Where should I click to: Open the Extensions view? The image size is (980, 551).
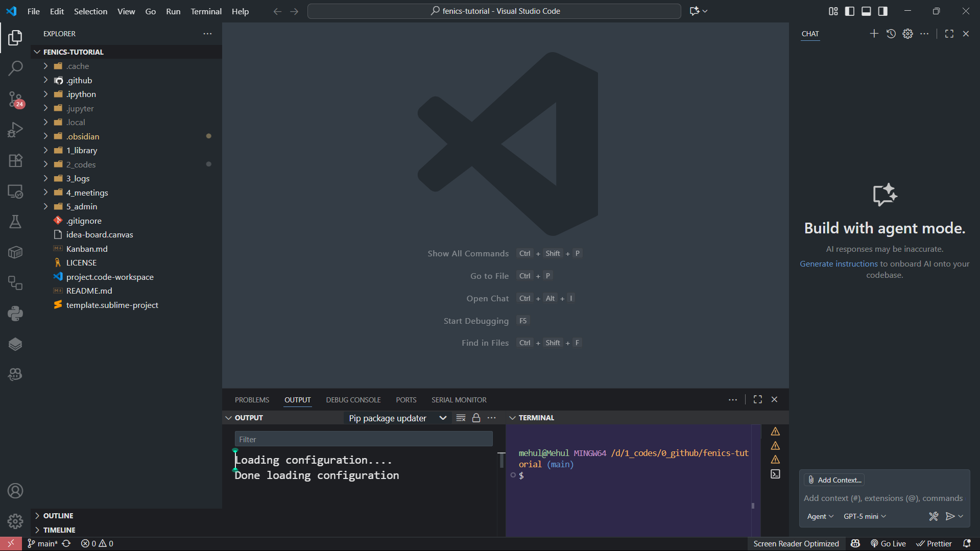(15, 160)
